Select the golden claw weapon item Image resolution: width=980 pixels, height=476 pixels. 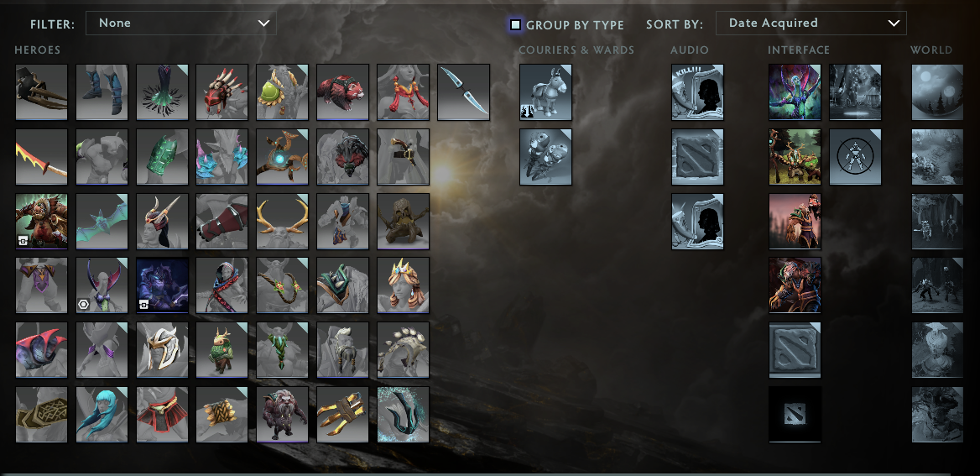click(342, 415)
